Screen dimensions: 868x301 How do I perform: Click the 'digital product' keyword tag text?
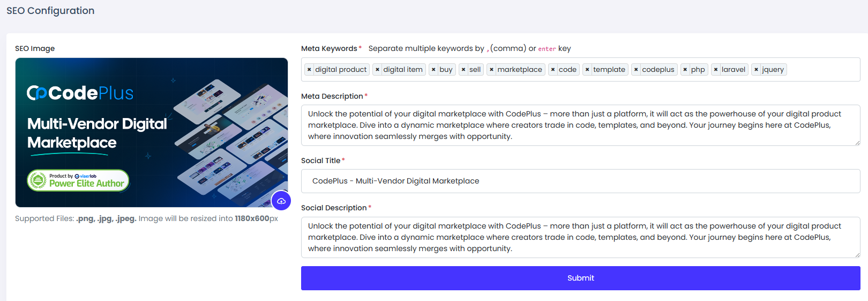pos(341,70)
